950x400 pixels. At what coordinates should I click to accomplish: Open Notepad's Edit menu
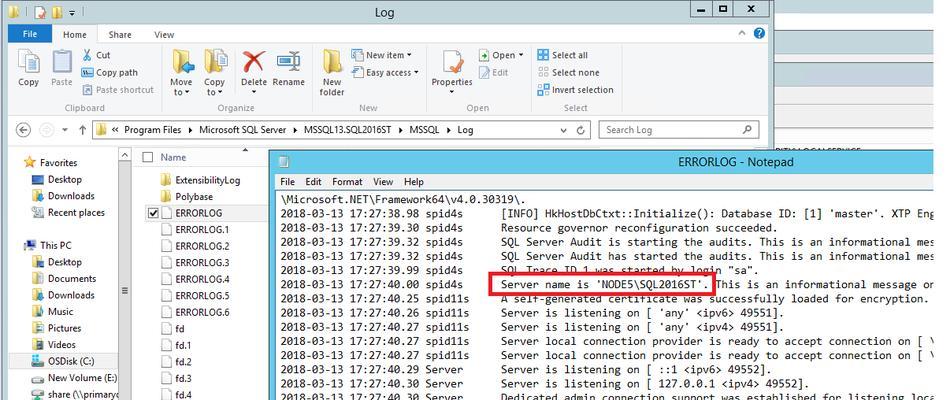tap(313, 181)
